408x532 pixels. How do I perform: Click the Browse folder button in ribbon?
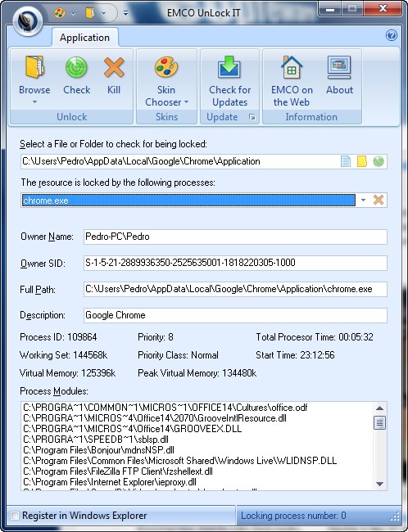(34, 75)
